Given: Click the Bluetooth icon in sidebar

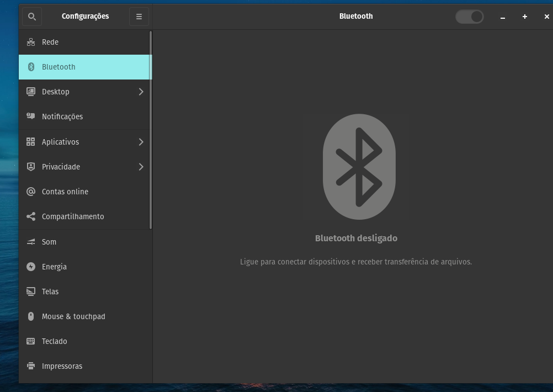Looking at the screenshot, I should click(x=31, y=67).
